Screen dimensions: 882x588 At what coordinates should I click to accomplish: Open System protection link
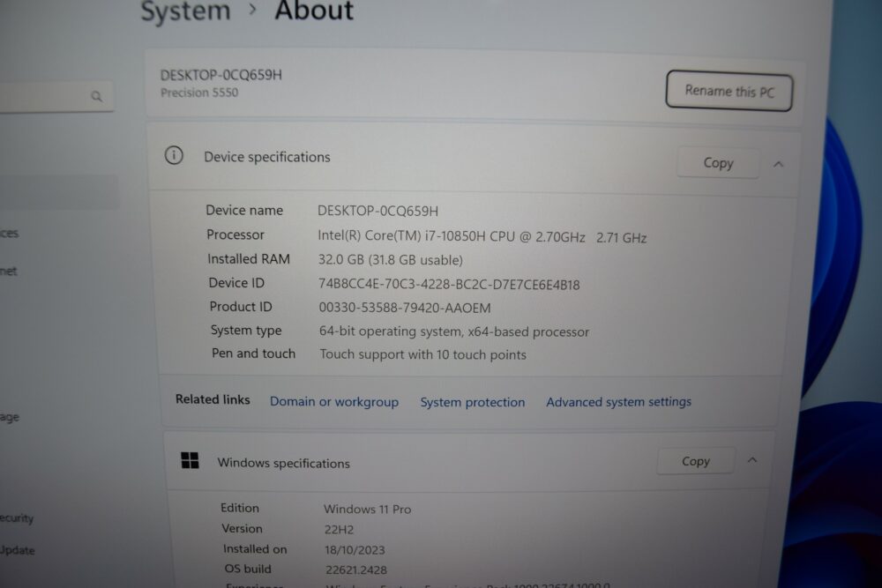coord(473,403)
